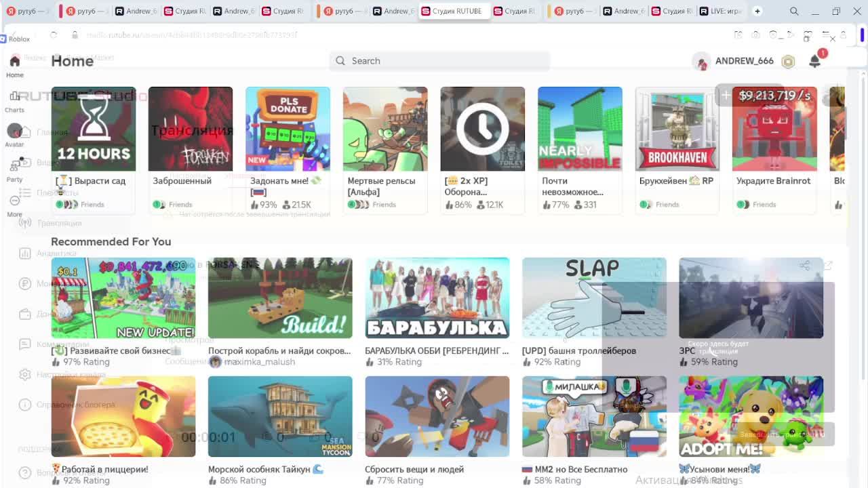This screenshot has width=868, height=488.
Task: Click Friends label under Брукхейвен RP
Action: (667, 205)
